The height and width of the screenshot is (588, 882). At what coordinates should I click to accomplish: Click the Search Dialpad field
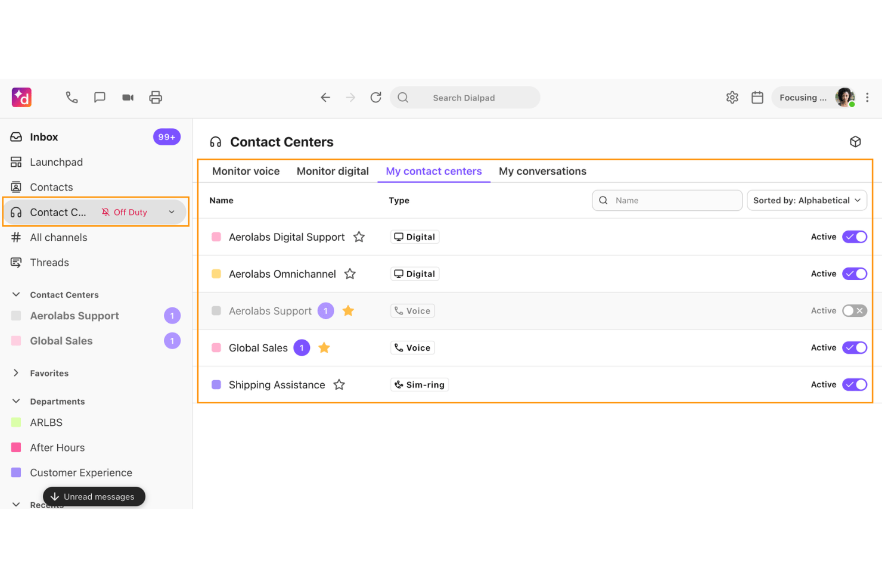click(465, 98)
